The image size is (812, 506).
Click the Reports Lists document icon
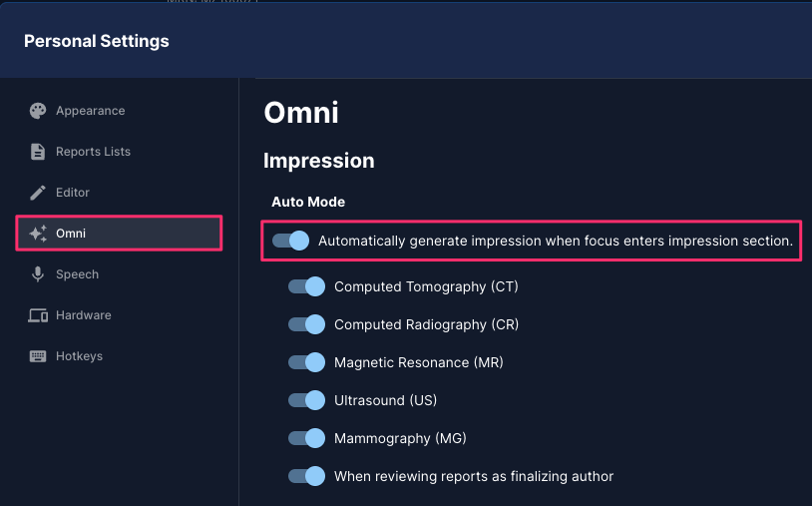pyautogui.click(x=38, y=152)
